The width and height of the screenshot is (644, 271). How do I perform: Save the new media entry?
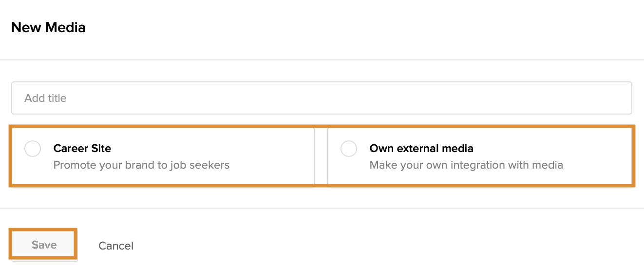(x=44, y=245)
